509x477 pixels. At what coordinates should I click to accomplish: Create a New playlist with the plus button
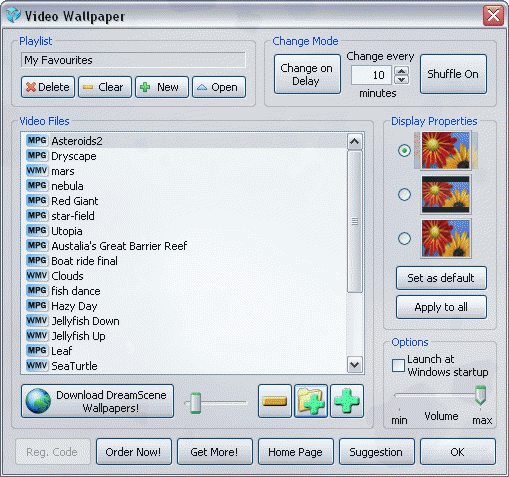coord(162,87)
